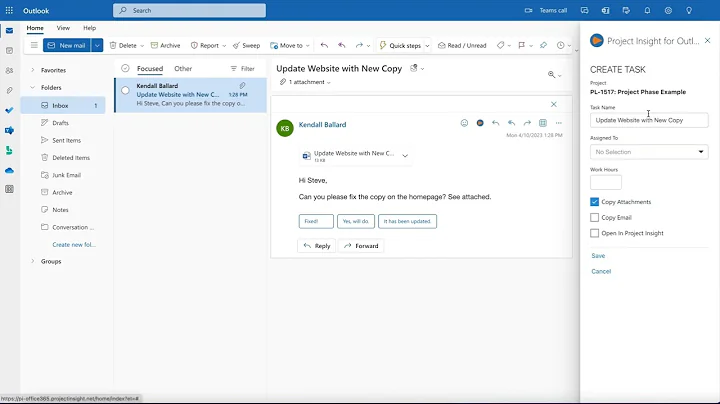The height and width of the screenshot is (404, 720).
Task: Open tips lightbulb icon
Action: click(x=689, y=10)
